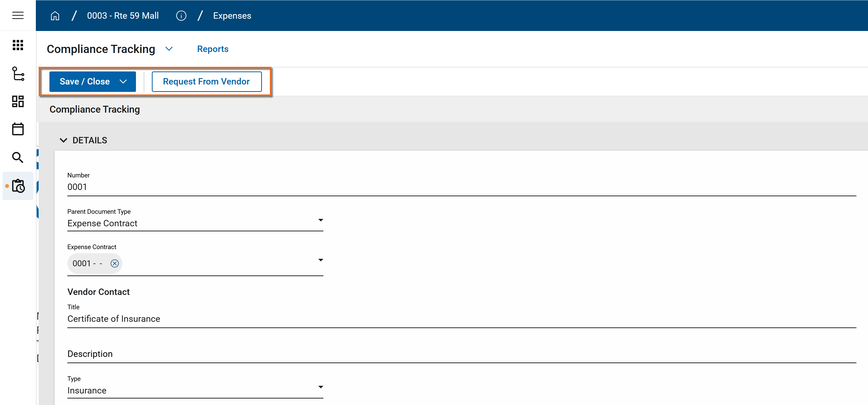Click 0003 - Rte 59 Mall breadcrumb link
Screen dimensions: 868x405
(x=123, y=16)
